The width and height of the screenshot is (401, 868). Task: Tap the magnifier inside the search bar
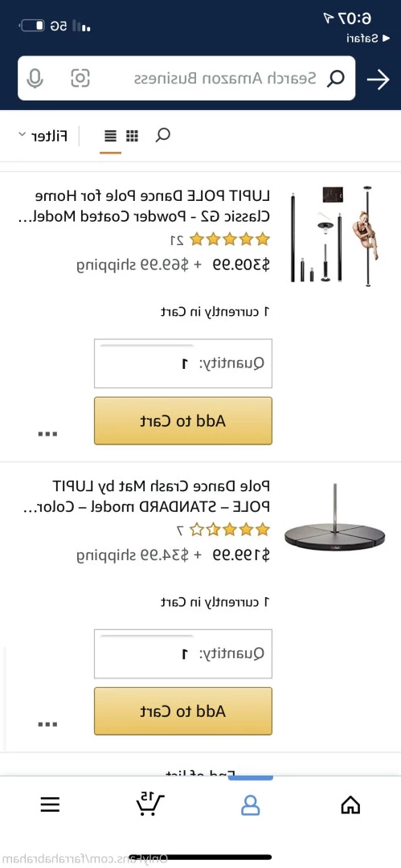point(334,79)
